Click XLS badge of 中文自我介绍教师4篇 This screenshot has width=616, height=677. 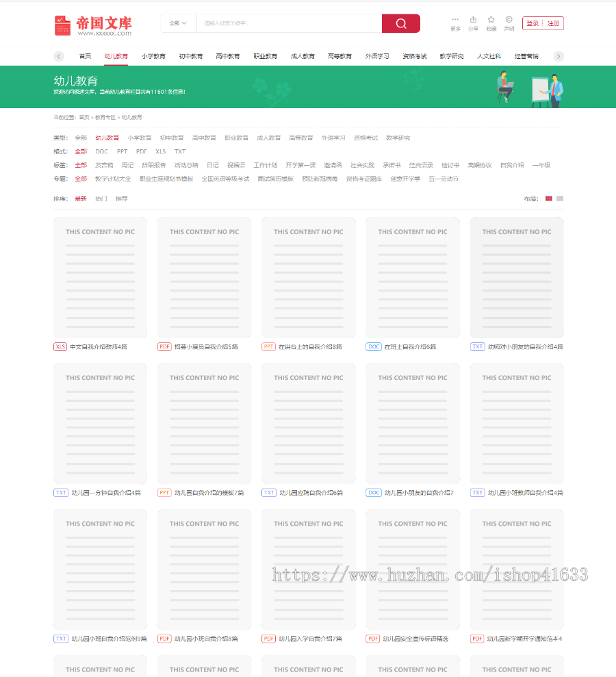pos(60,346)
